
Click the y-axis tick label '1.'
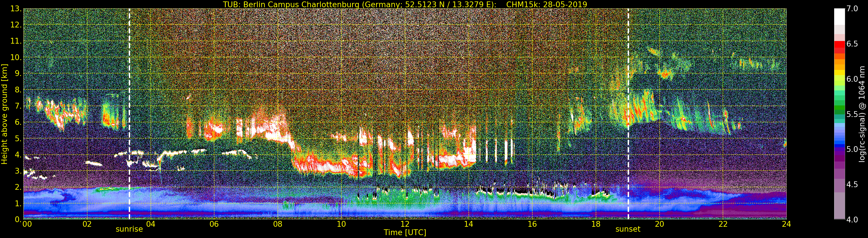click(x=18, y=203)
